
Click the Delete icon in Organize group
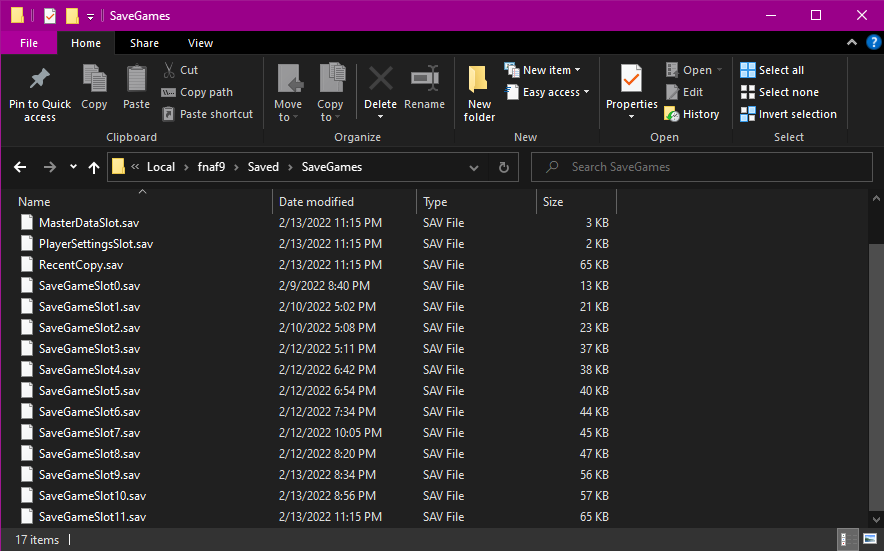tap(380, 79)
